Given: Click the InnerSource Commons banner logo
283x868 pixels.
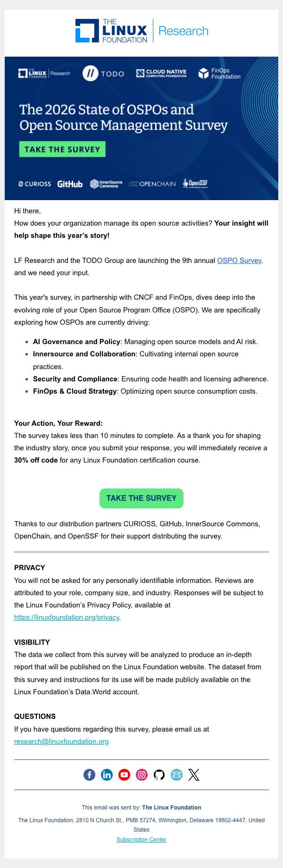Looking at the screenshot, I should point(106,184).
